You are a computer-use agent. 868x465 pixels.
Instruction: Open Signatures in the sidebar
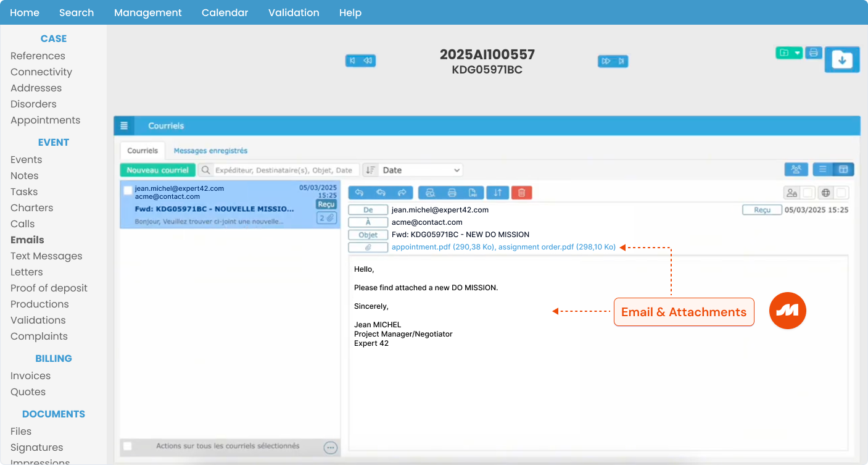[36, 447]
